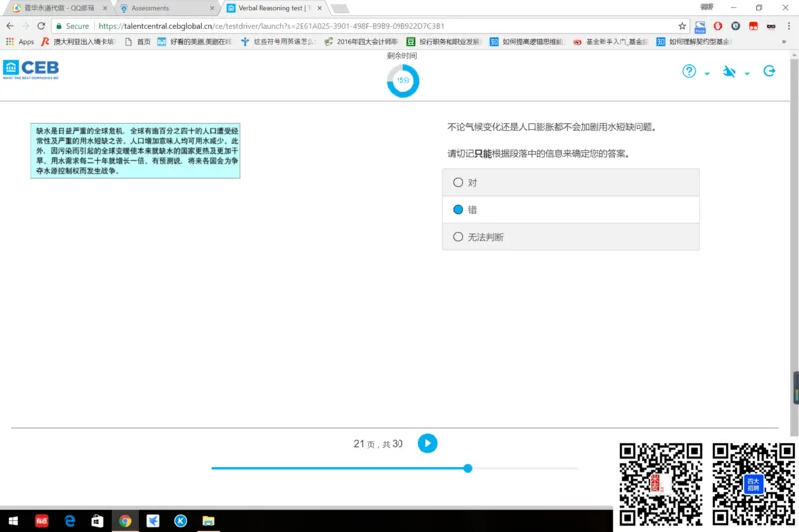Viewport: 799px width, 532px height.
Task: Bookmark this page with the star icon
Action: (x=682, y=26)
